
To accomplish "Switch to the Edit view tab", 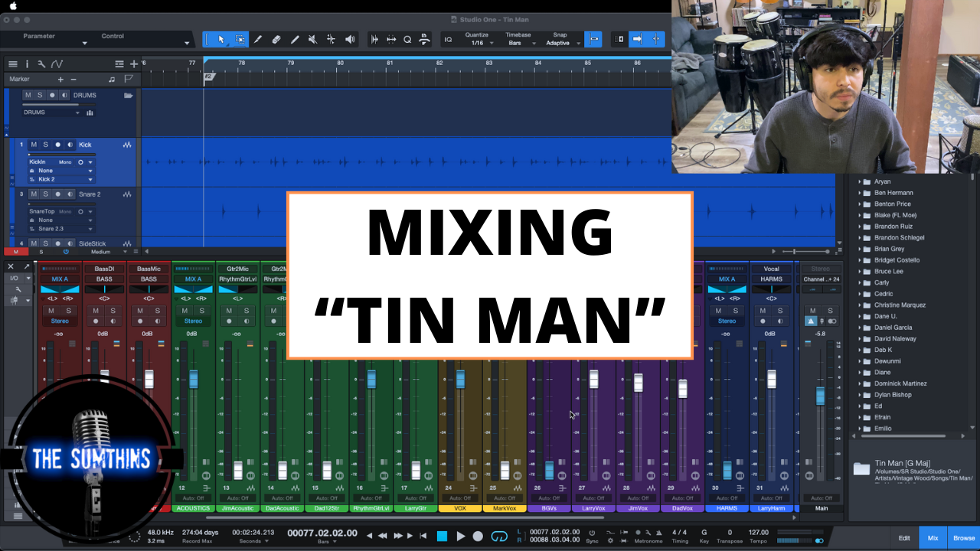I will tap(903, 538).
